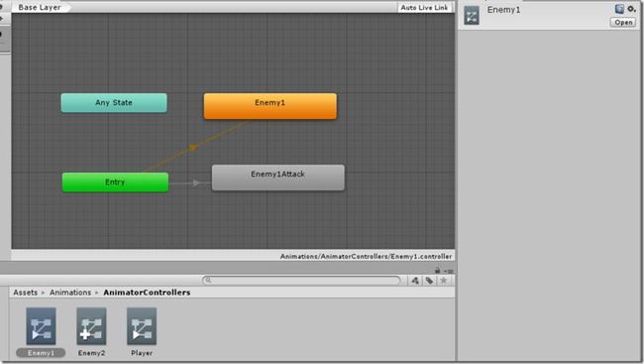Select the transition arrow from Entry to Enemy1Attack
The height and width of the screenshot is (364, 644).
(196, 183)
